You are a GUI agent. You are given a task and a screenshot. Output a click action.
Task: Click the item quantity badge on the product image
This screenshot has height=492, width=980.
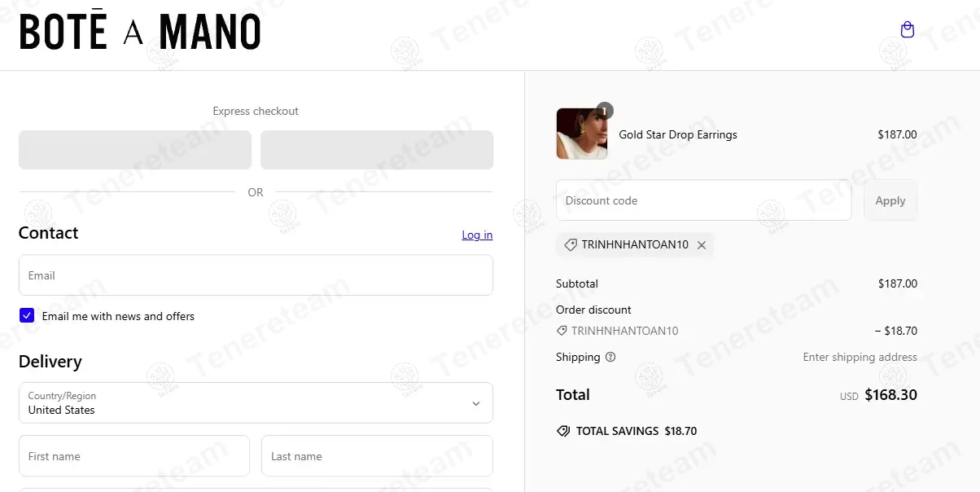coord(605,110)
